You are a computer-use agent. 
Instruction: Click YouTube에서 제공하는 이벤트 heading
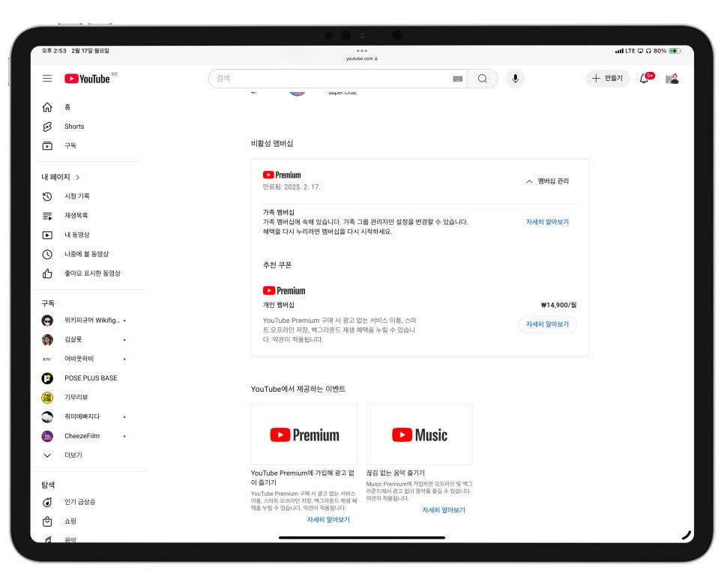click(x=298, y=389)
